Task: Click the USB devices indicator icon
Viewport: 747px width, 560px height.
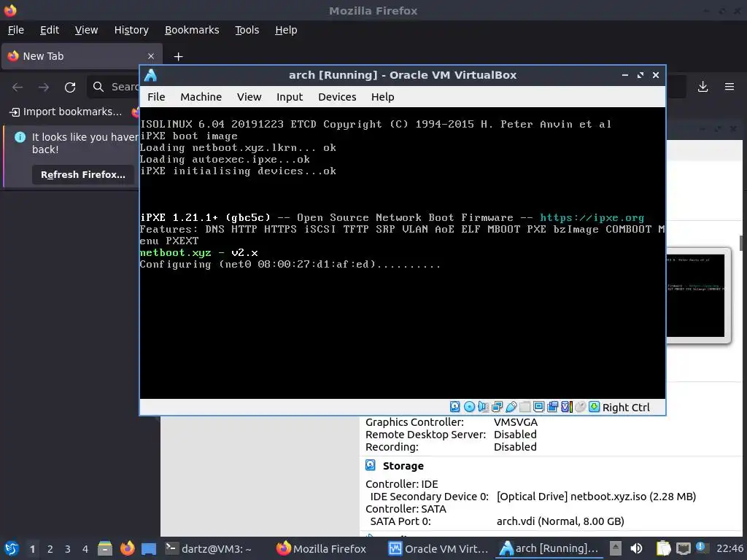Action: coord(511,407)
